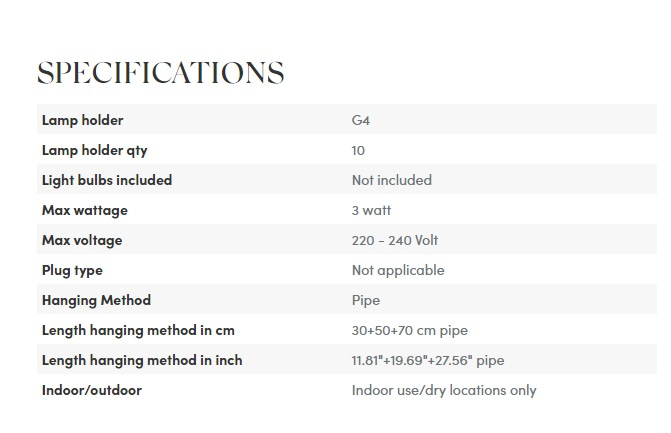Select the "Pipe" hanging method value
The width and height of the screenshot is (671, 433).
pos(366,300)
